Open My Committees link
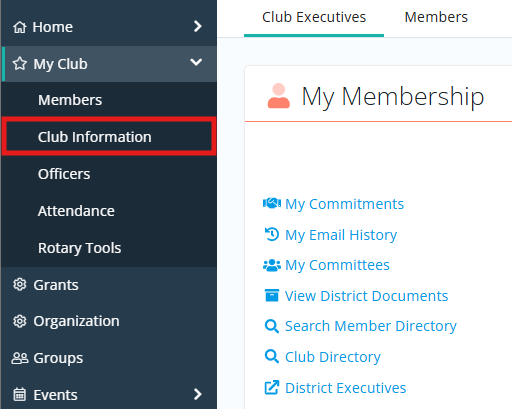512x409 pixels. point(337,265)
